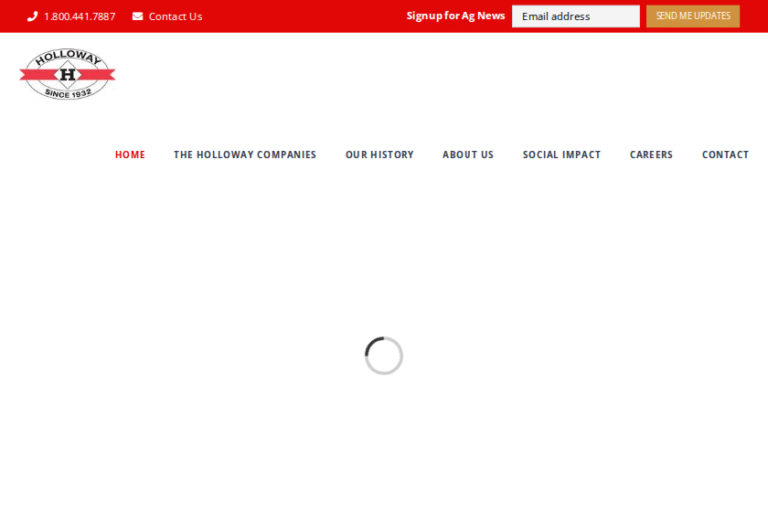Select the Home menu item
Viewport: 768px width, 512px height.
point(130,155)
